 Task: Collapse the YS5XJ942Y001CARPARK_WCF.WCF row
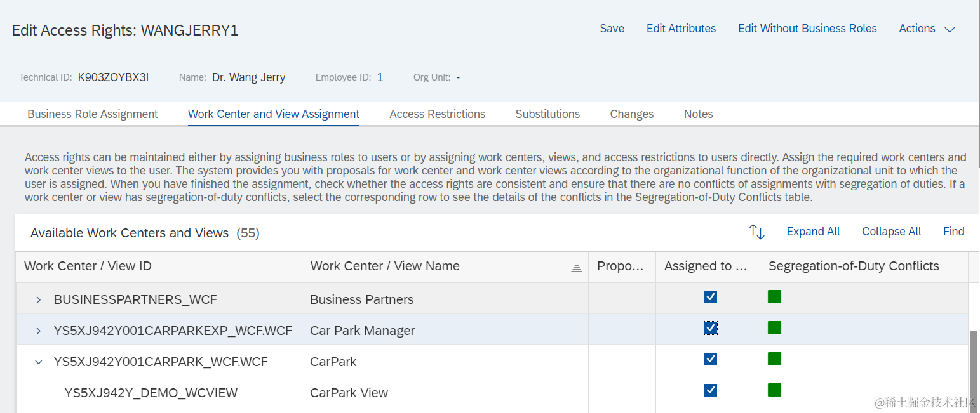coord(39,362)
